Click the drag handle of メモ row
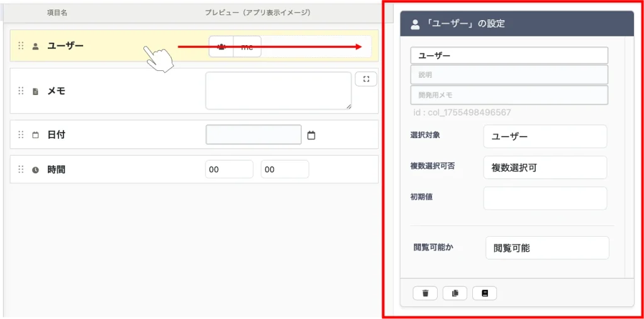644x319 pixels. [21, 91]
